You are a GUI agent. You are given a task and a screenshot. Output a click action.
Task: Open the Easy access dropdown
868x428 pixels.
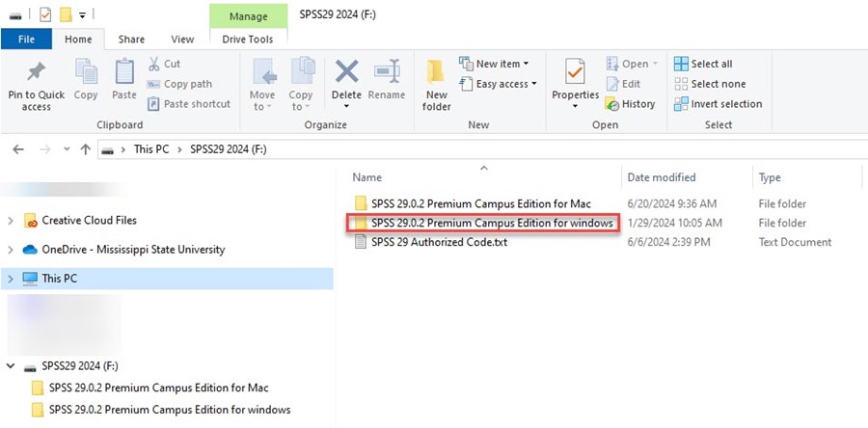coord(499,84)
